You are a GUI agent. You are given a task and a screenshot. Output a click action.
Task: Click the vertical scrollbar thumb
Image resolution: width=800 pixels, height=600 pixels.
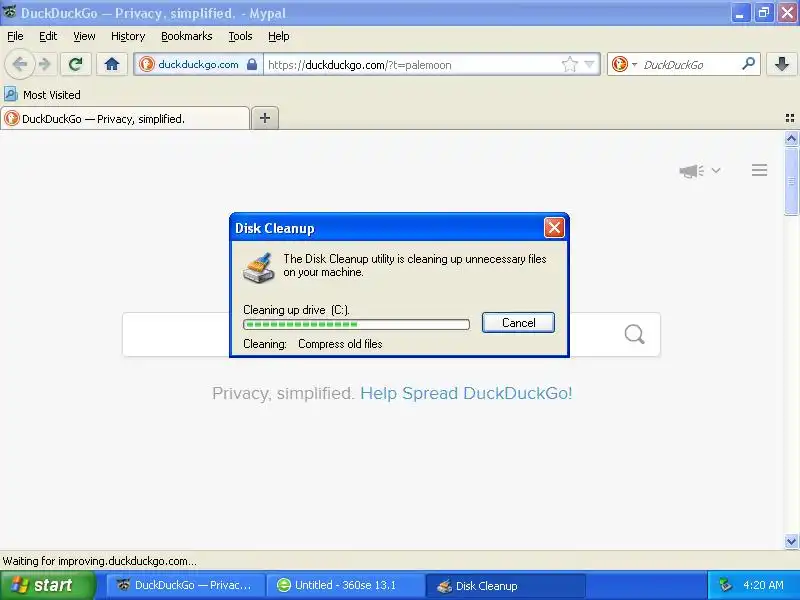tap(791, 181)
